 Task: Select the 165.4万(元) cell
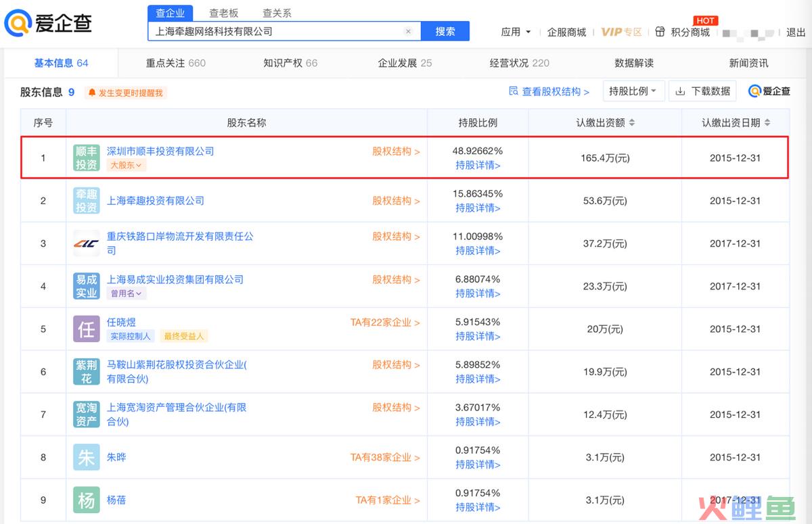pyautogui.click(x=605, y=158)
